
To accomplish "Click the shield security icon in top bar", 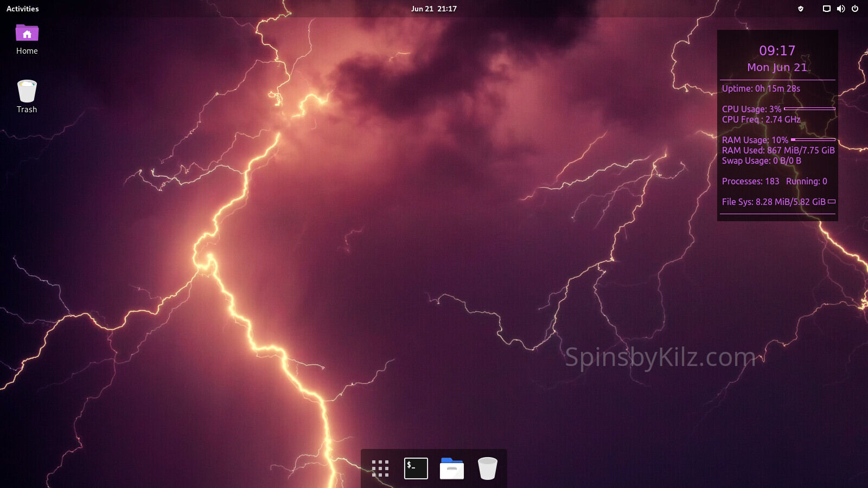I will (800, 9).
